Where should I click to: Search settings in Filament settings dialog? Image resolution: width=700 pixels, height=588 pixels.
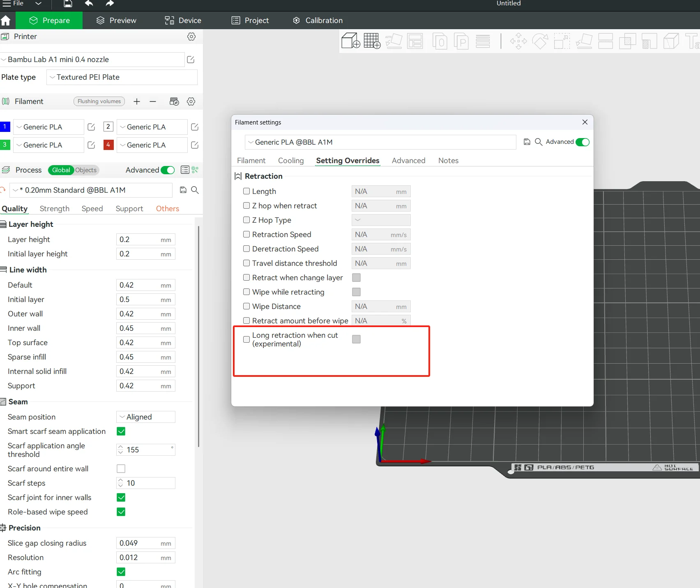[539, 142]
